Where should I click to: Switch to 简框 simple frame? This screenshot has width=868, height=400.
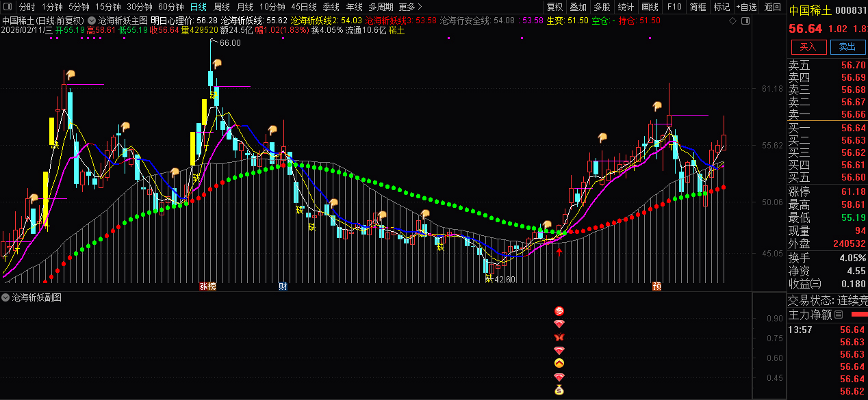click(698, 7)
